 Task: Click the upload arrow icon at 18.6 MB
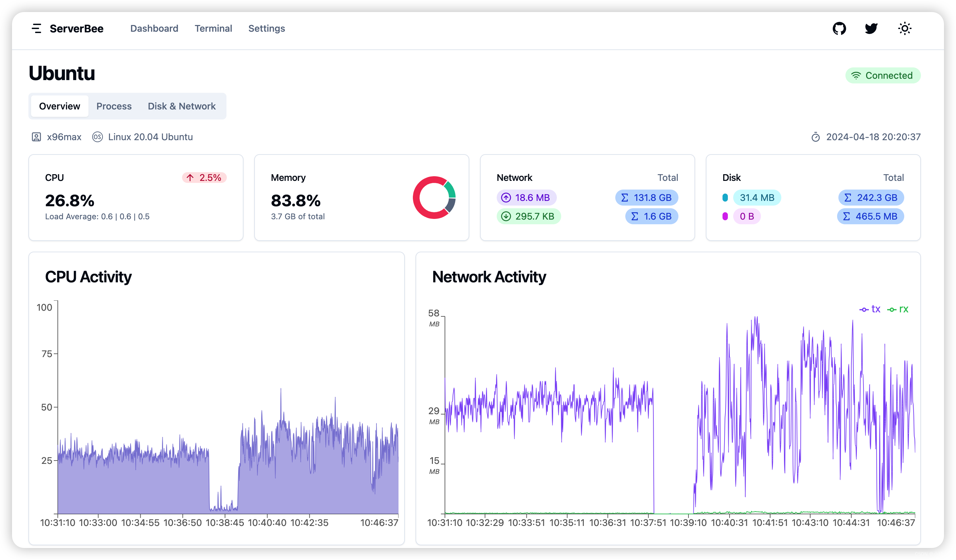506,198
